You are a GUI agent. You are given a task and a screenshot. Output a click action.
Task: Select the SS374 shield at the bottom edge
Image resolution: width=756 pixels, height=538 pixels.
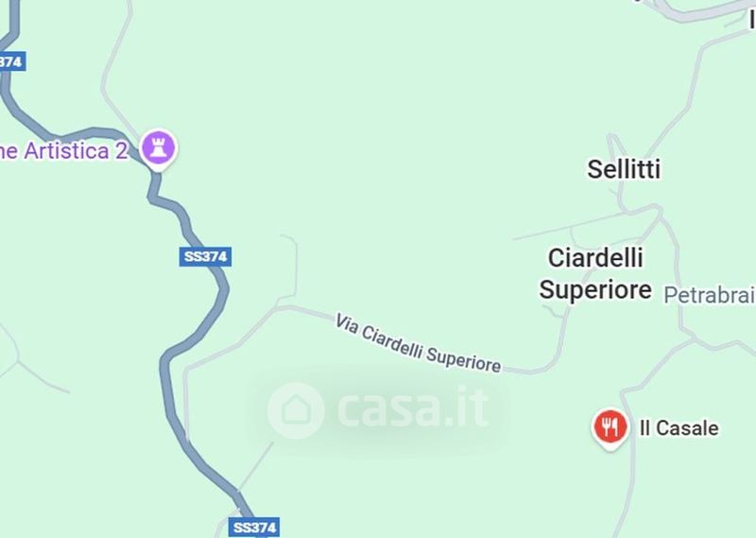[x=254, y=528]
